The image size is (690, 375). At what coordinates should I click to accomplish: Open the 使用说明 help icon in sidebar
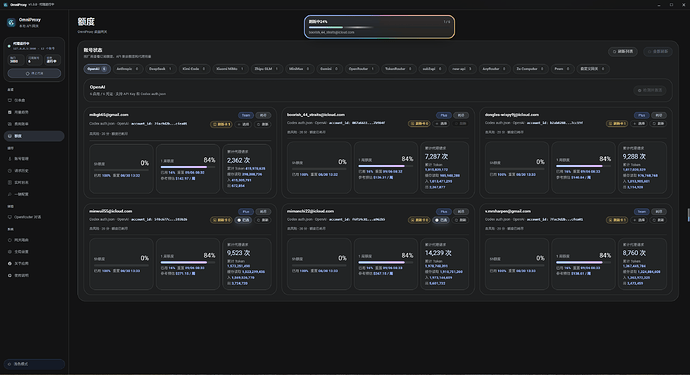pos(10,276)
